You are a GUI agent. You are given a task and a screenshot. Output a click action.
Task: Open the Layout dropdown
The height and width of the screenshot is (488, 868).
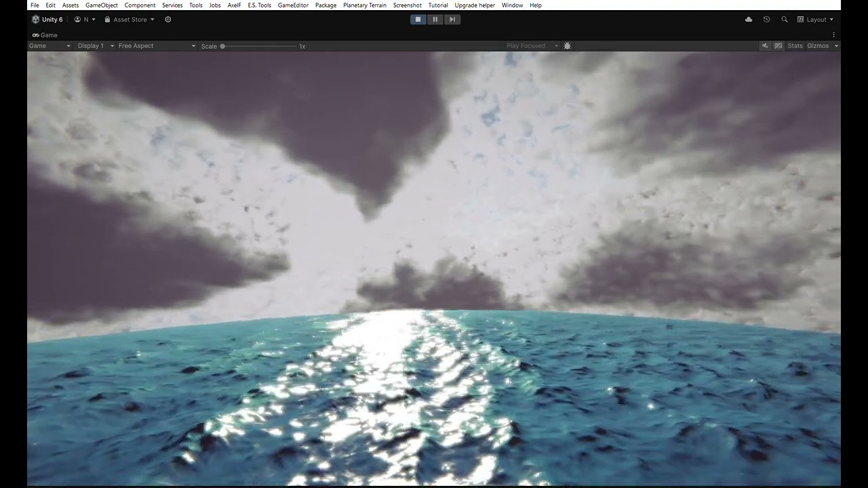pos(816,20)
